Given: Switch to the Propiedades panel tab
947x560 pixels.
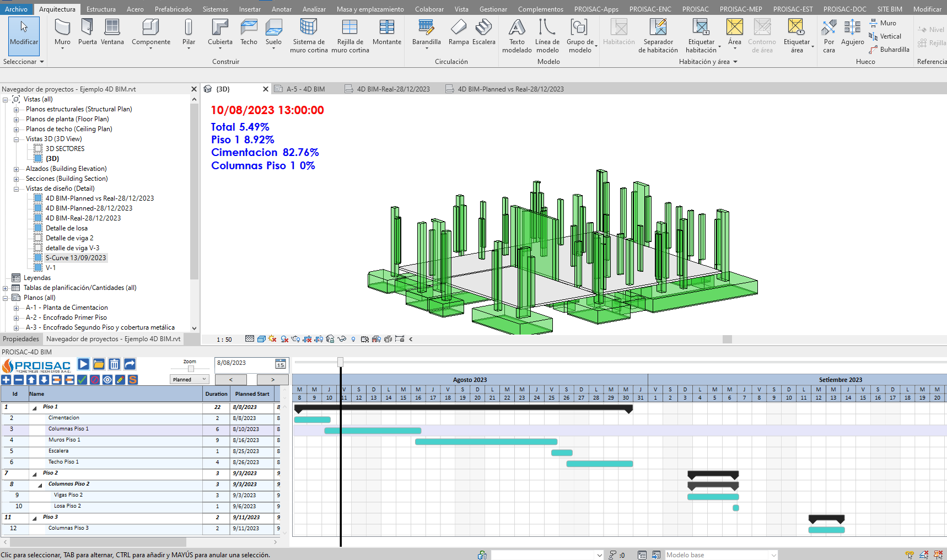Looking at the screenshot, I should click(x=21, y=339).
